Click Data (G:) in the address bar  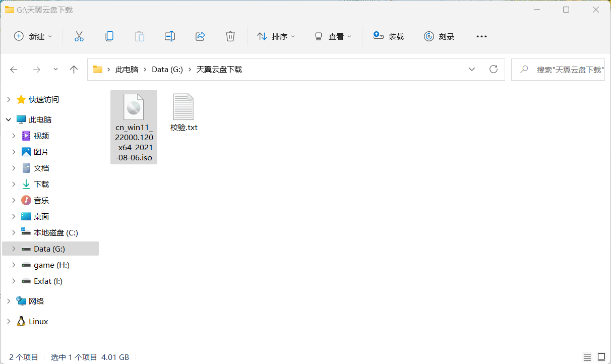tap(167, 70)
